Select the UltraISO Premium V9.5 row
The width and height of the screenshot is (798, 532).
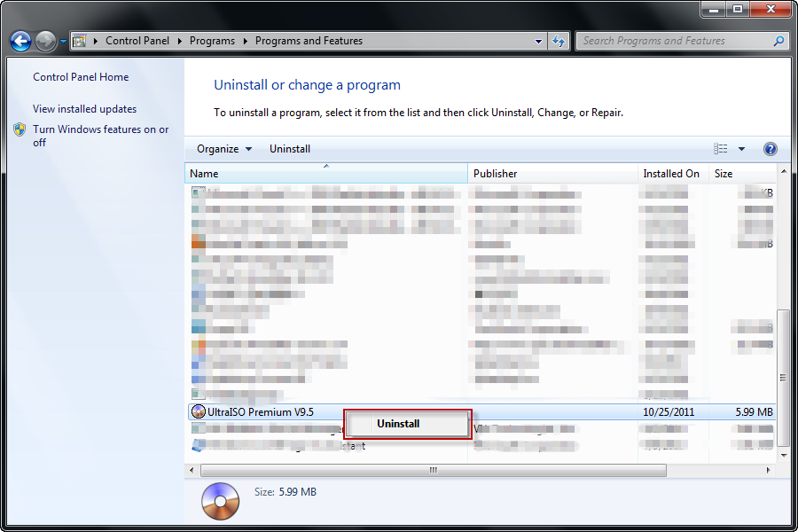[x=481, y=411]
